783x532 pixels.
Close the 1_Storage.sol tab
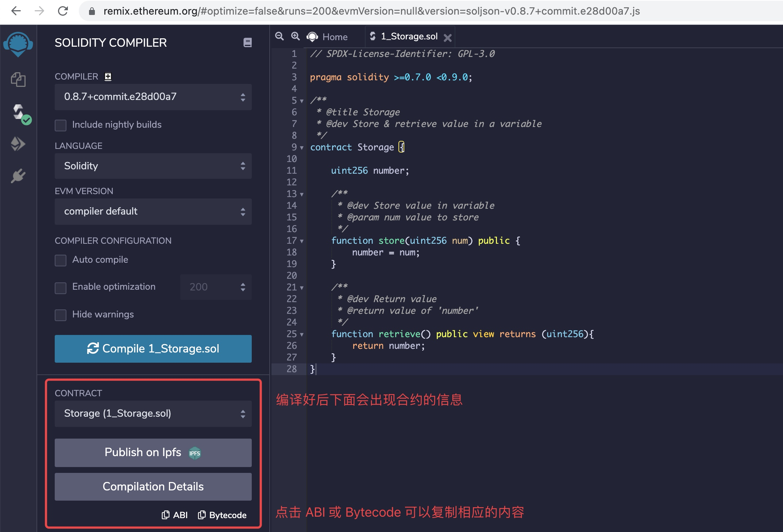tap(448, 38)
